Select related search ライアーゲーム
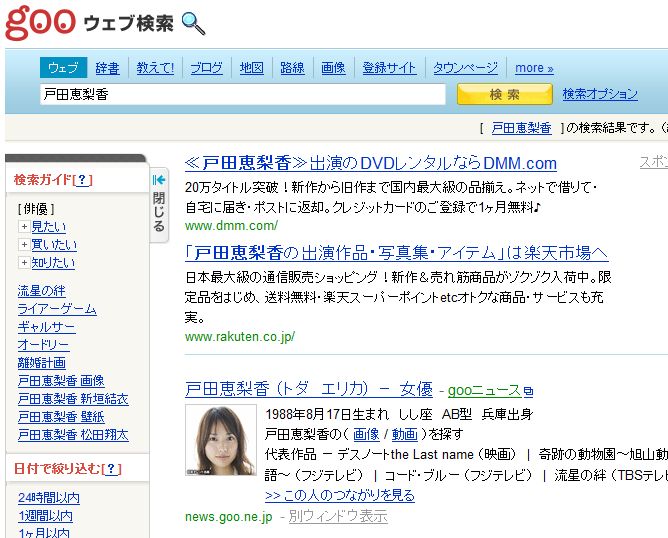 click(57, 309)
